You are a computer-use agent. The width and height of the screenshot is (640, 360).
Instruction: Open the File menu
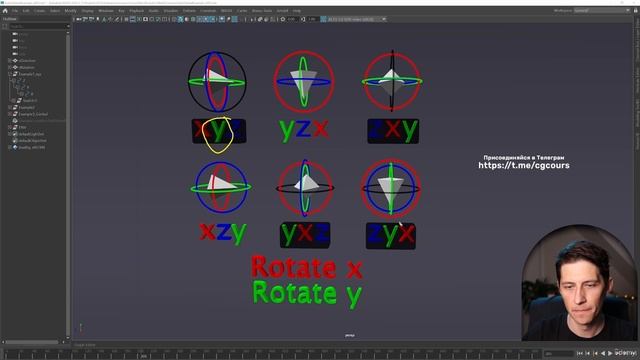15,11
